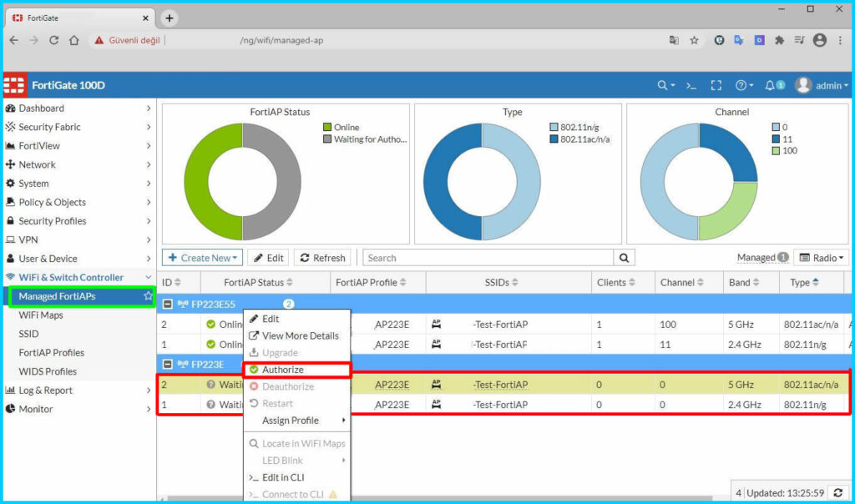Open the FortiGate help menu
This screenshot has width=855, height=504.
(x=744, y=86)
